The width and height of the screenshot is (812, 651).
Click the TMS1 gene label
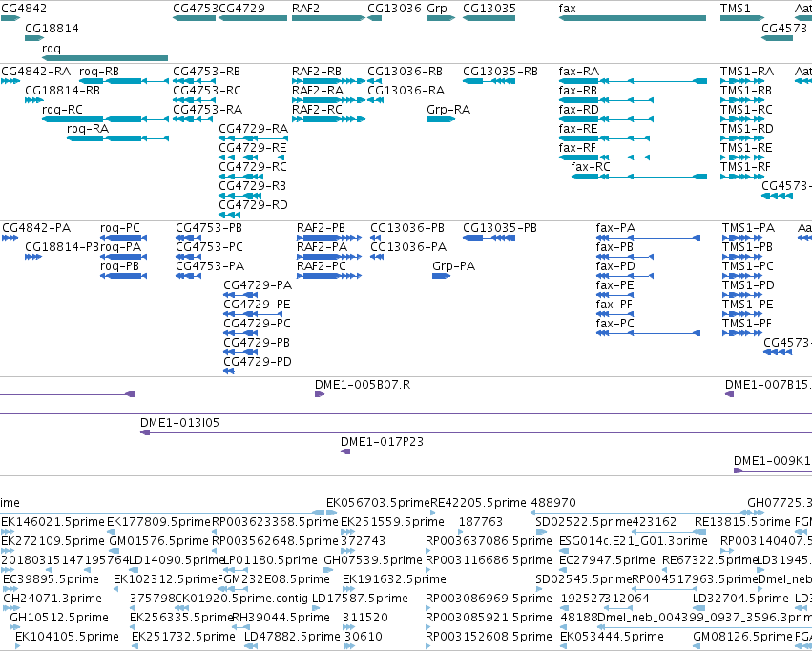click(735, 9)
